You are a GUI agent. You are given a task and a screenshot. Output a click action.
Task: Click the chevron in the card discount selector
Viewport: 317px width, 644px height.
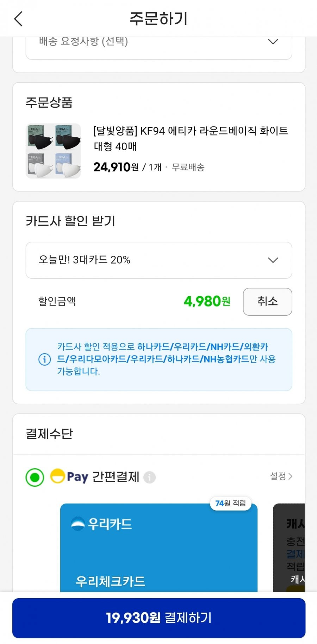(x=273, y=260)
